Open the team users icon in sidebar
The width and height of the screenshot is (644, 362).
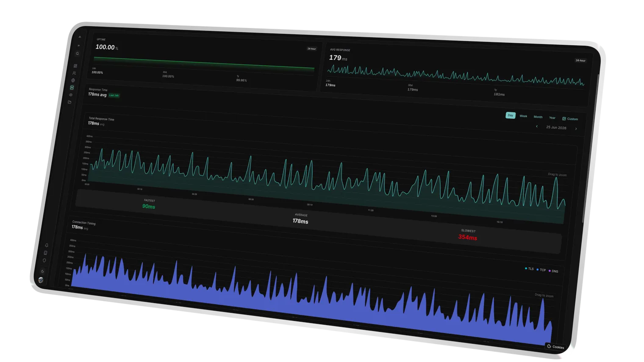(x=74, y=73)
